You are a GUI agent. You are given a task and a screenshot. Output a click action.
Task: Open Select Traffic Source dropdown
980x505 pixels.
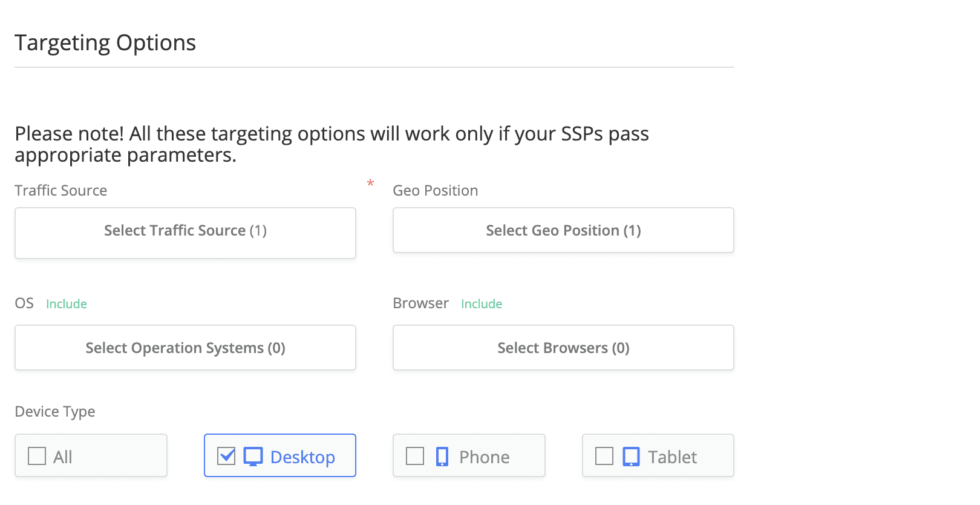[x=185, y=233]
